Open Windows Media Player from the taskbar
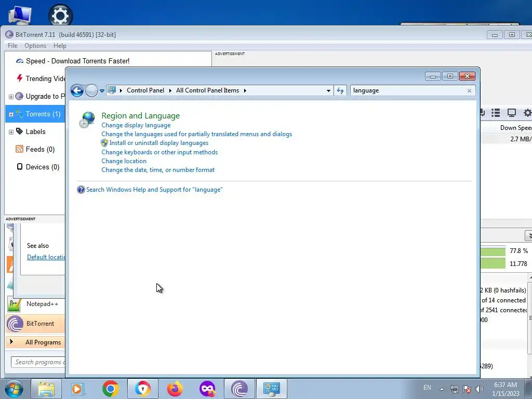This screenshot has width=532, height=399. pos(78,389)
